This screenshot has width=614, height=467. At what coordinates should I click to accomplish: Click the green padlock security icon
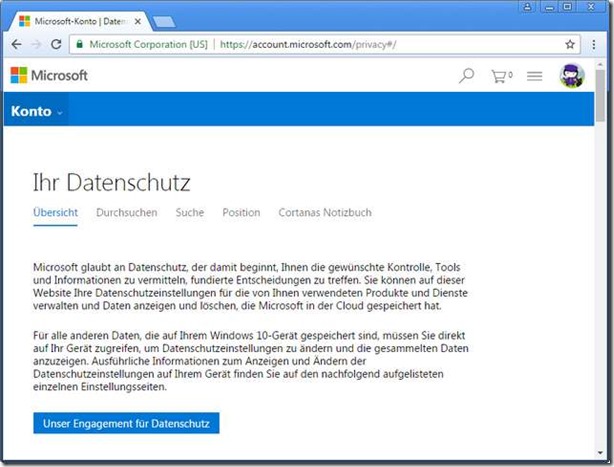click(x=79, y=44)
